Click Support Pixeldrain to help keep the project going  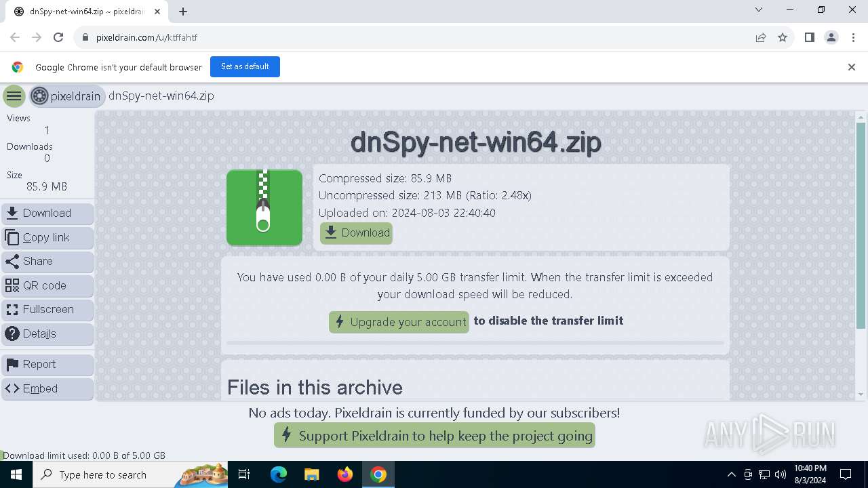coord(435,435)
